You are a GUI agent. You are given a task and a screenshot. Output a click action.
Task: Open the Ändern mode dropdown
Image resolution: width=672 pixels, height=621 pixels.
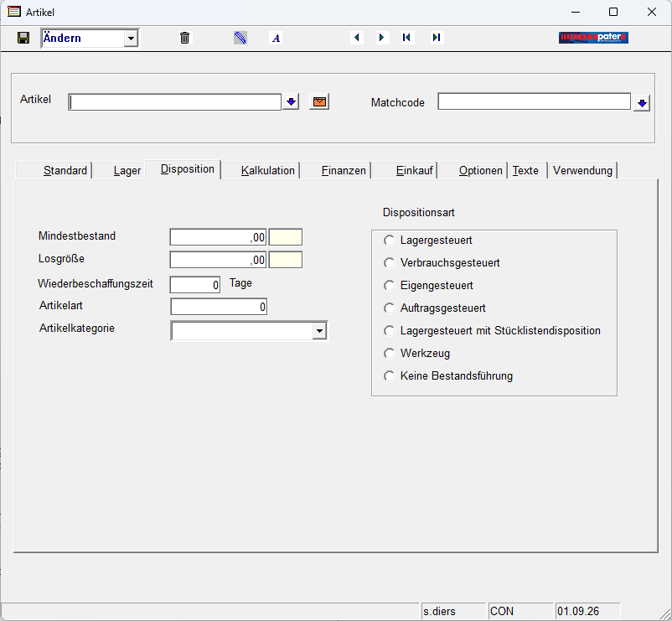click(x=132, y=39)
